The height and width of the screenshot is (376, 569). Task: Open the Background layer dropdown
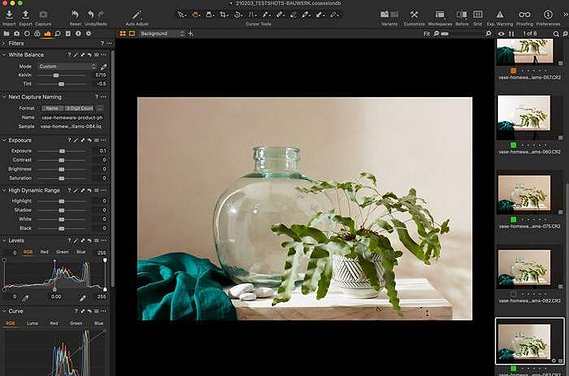point(162,33)
